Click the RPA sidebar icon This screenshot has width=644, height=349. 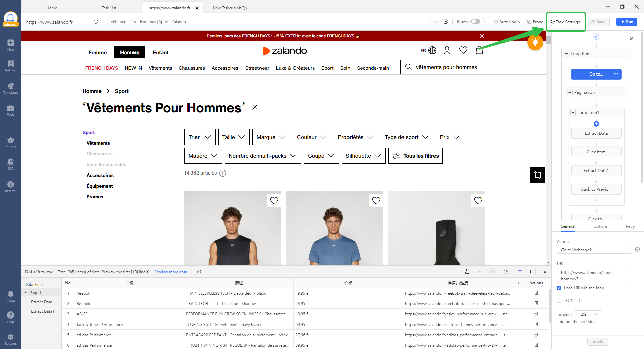click(10, 164)
